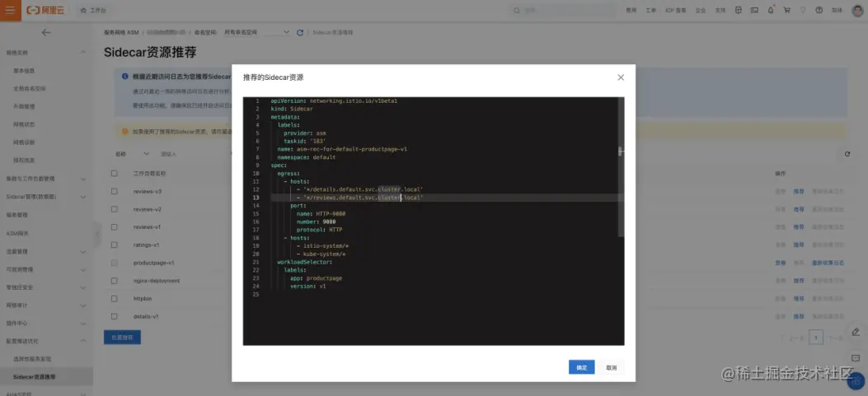
Task: Open the 所有命名空间 namespace dropdown
Action: (257, 33)
